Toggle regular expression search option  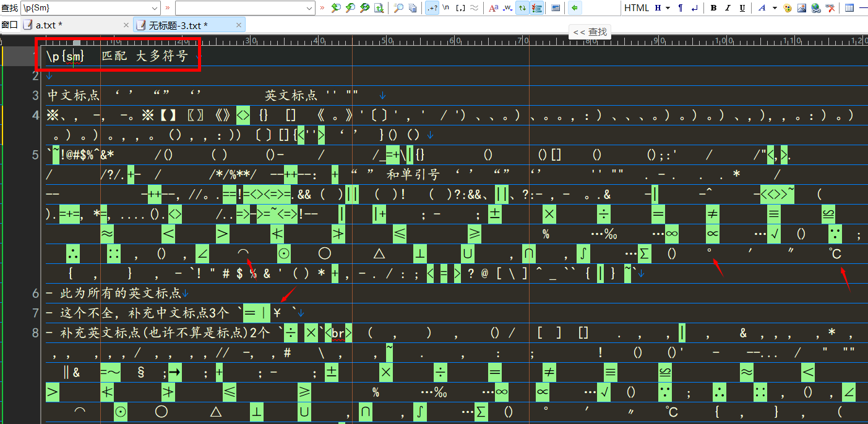[432, 8]
